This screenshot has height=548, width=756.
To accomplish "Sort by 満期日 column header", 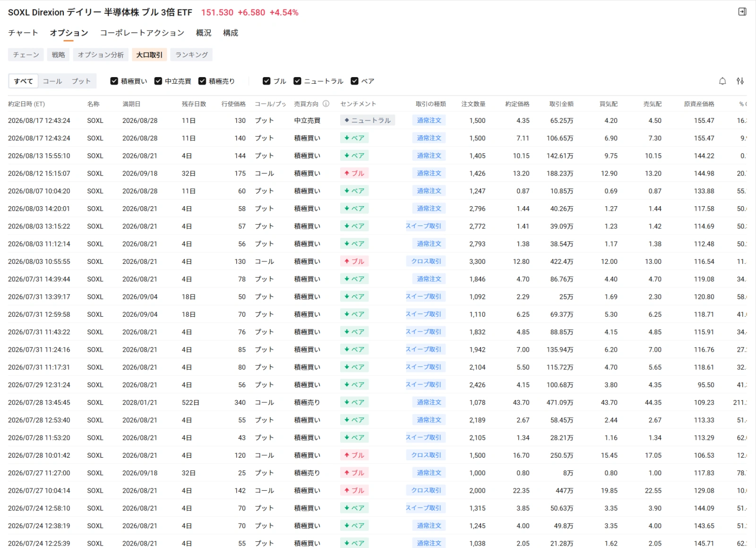I will coord(131,104).
